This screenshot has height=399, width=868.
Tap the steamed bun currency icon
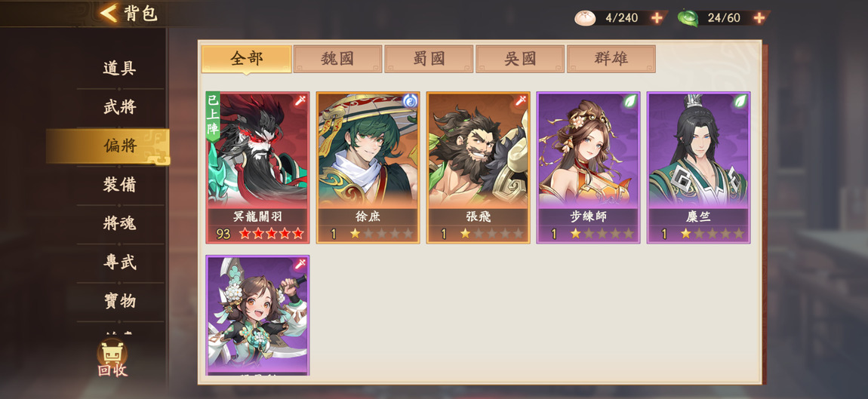[584, 18]
